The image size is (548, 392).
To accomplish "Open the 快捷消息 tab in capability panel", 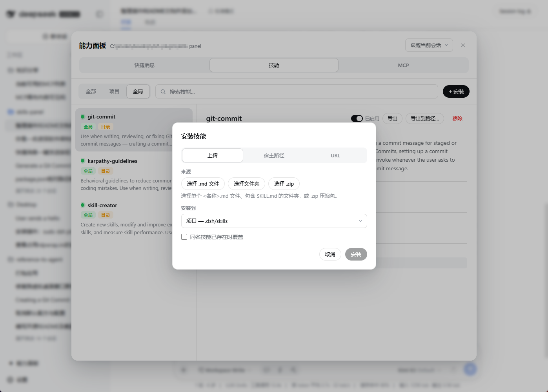I will [144, 65].
